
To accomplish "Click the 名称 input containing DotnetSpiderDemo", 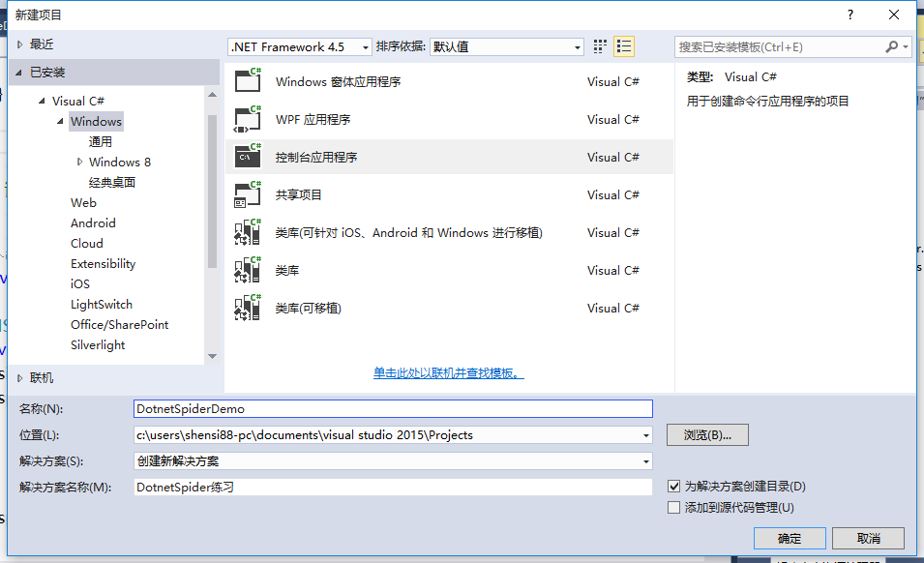I will [x=393, y=408].
